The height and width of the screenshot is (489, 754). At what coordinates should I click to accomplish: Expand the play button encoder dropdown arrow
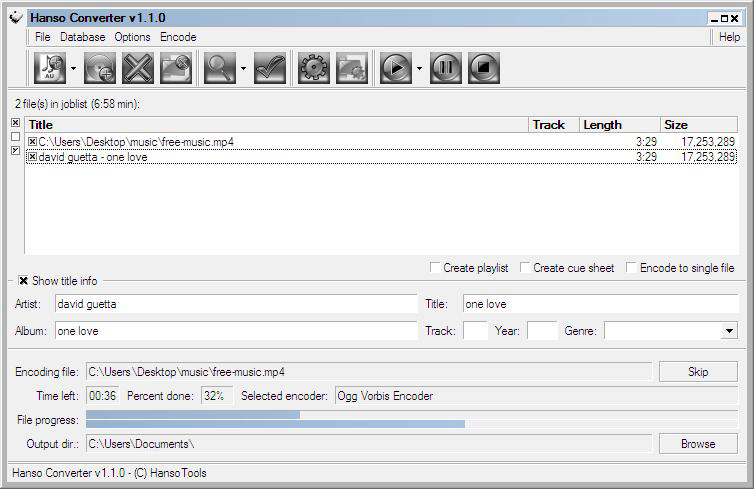419,68
